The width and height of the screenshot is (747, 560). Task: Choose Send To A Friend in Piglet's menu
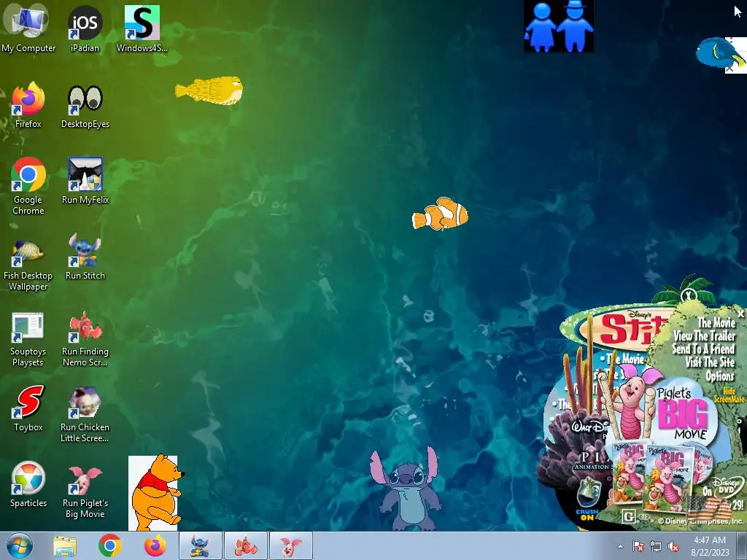click(704, 349)
